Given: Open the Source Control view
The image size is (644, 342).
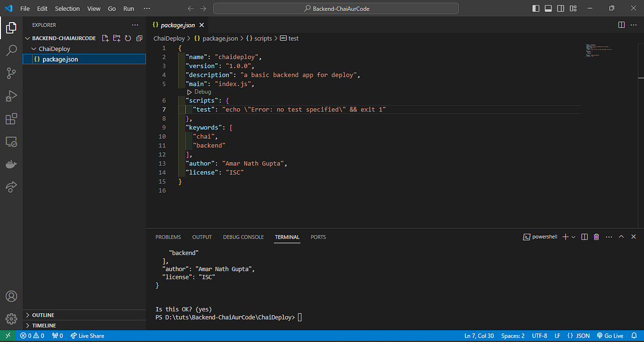Looking at the screenshot, I should tap(11, 73).
